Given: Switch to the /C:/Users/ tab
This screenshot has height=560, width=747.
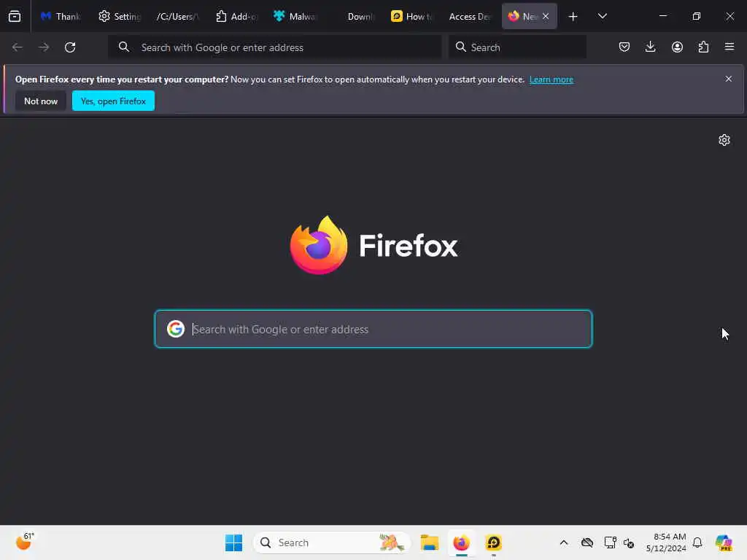Looking at the screenshot, I should pos(177,16).
